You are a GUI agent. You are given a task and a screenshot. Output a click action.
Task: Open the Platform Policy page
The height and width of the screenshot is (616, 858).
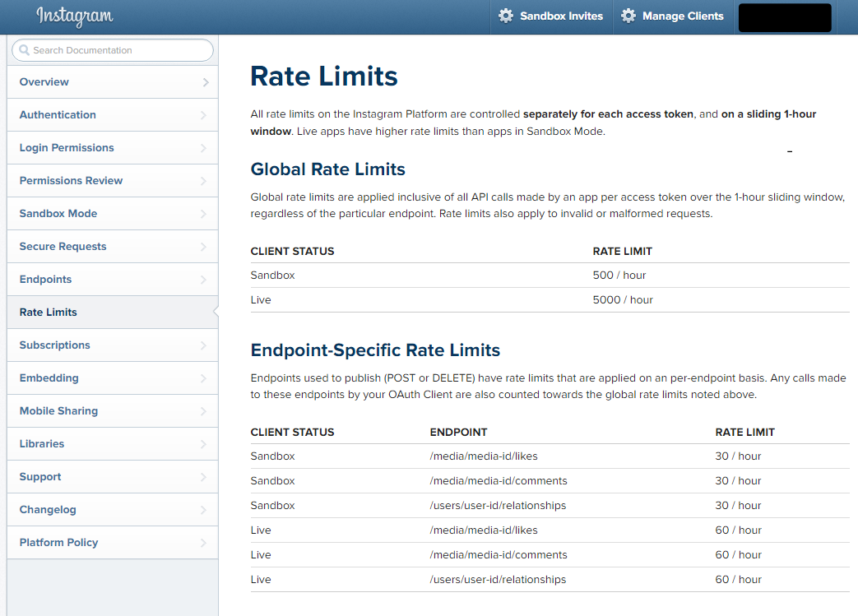coord(112,542)
